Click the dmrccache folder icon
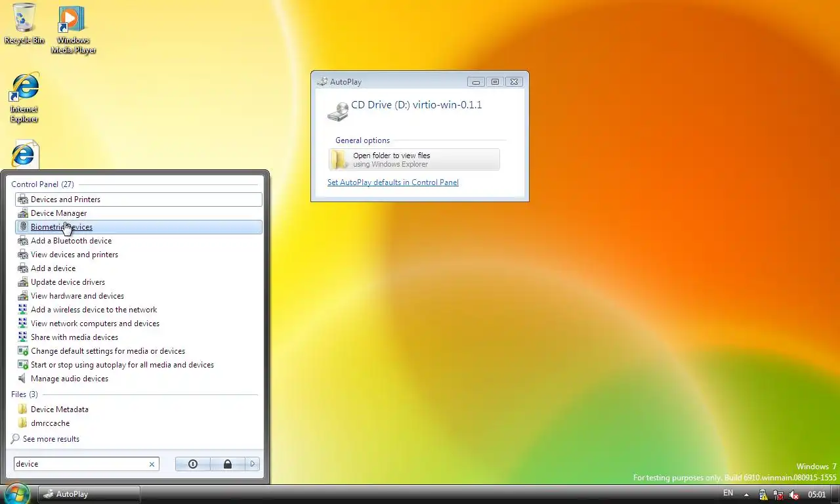 coord(23,423)
